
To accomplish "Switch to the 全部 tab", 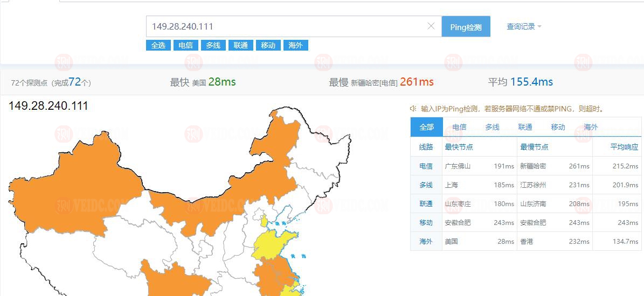I will tap(426, 127).
